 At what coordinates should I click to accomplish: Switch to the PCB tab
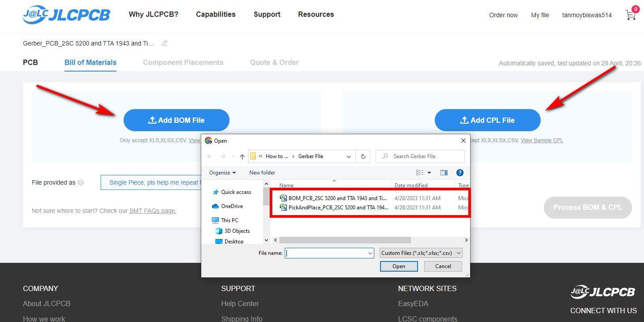pos(30,63)
